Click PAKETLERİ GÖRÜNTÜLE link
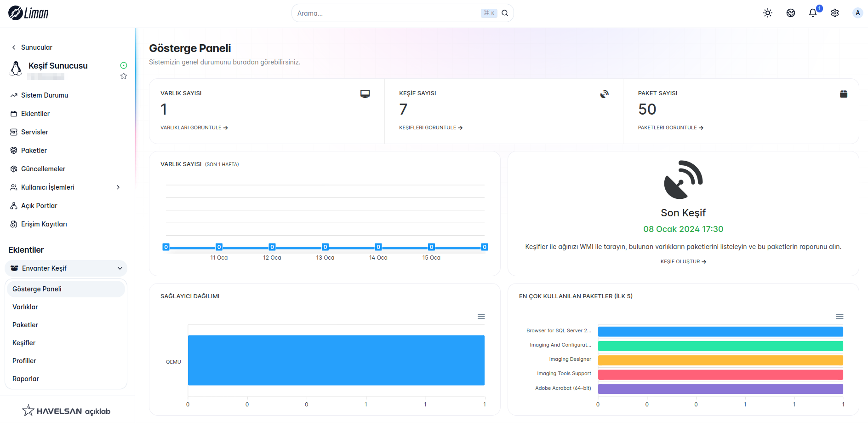Screen dimensions: 868x423 coord(670,127)
